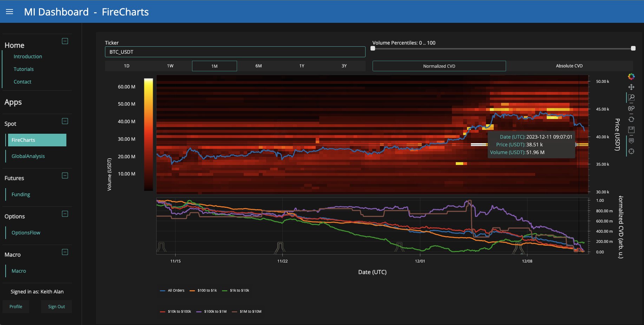
Task: Click the right Volume Percentiles slider handle
Action: pyautogui.click(x=633, y=48)
